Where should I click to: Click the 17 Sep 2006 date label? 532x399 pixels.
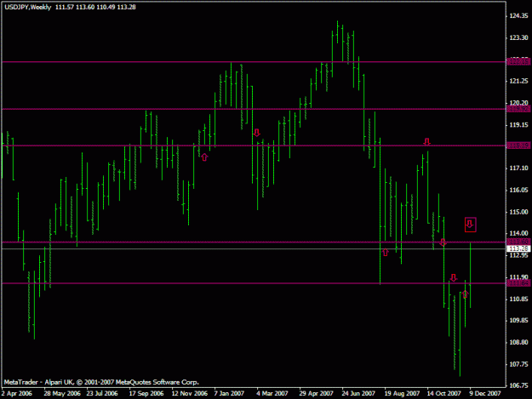point(146,394)
